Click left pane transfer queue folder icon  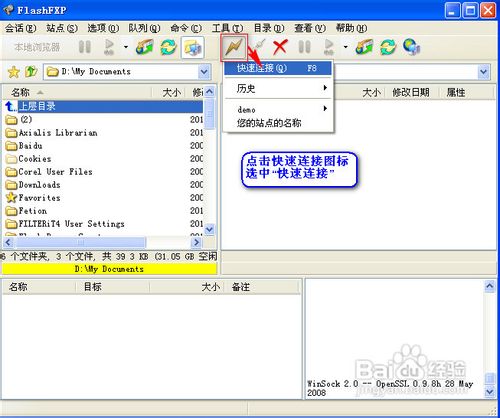pos(145,47)
